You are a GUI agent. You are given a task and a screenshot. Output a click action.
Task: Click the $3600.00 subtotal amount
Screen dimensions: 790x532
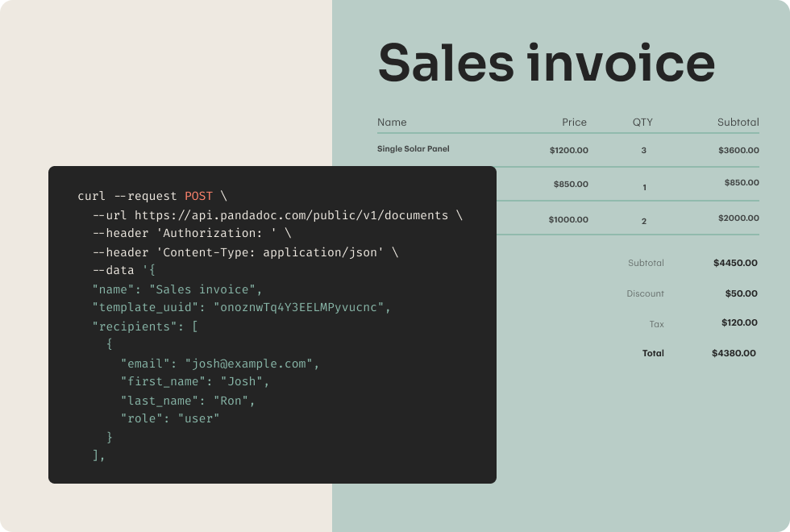[x=738, y=149]
